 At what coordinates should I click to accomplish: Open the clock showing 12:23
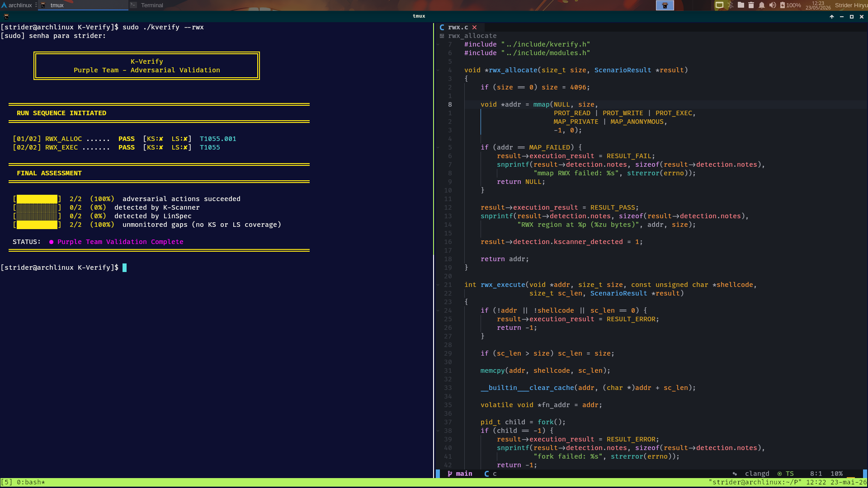(818, 5)
